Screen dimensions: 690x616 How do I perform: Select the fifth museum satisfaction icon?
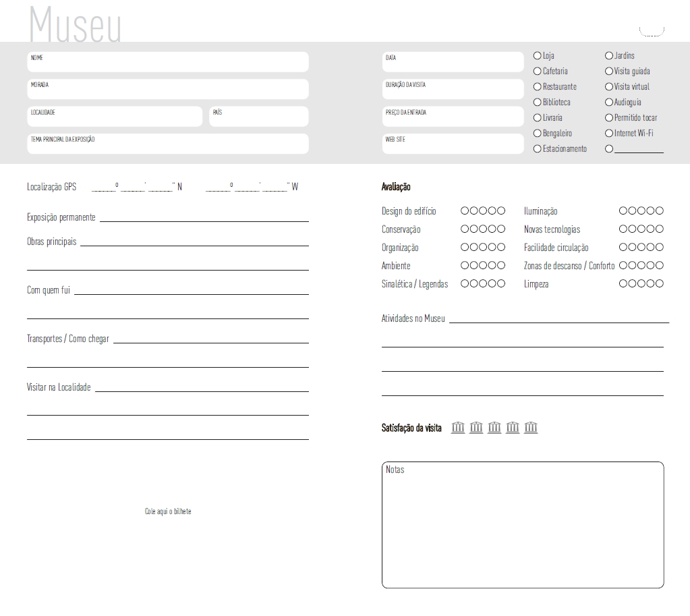[531, 427]
